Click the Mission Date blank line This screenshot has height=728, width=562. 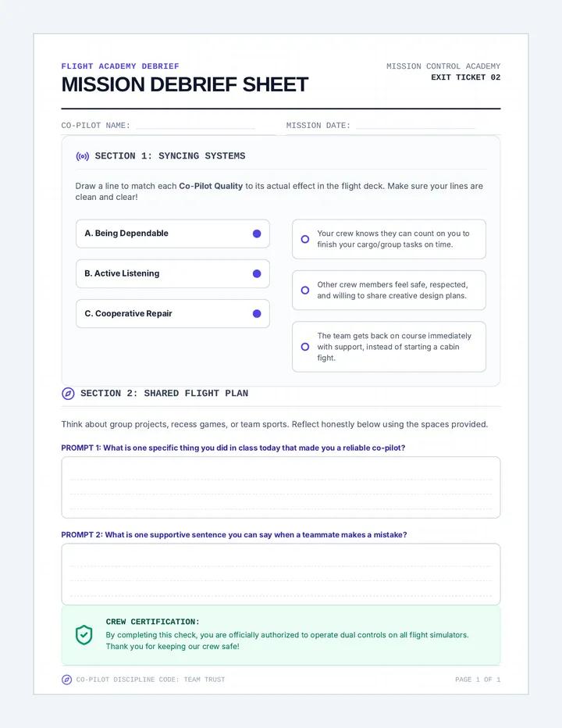click(415, 125)
